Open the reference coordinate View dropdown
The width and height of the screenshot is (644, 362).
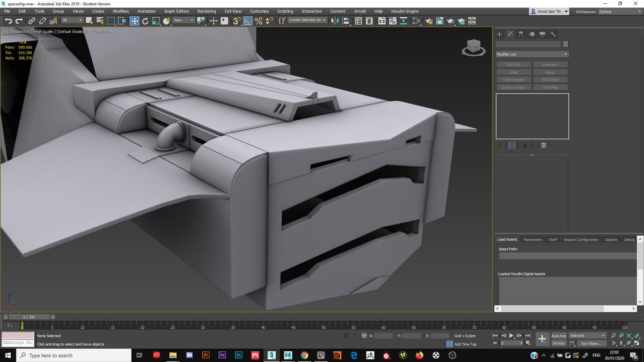[184, 20]
